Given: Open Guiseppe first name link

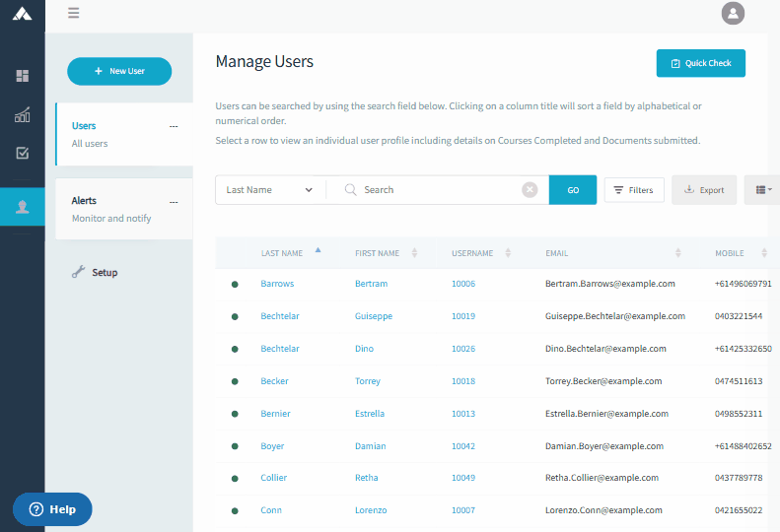Looking at the screenshot, I should 374,316.
